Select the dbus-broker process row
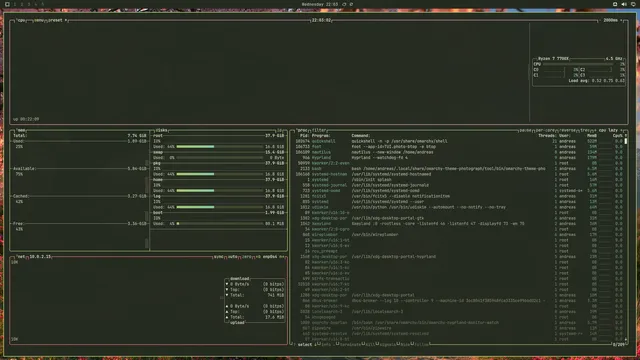 pyautogui.click(x=458, y=301)
